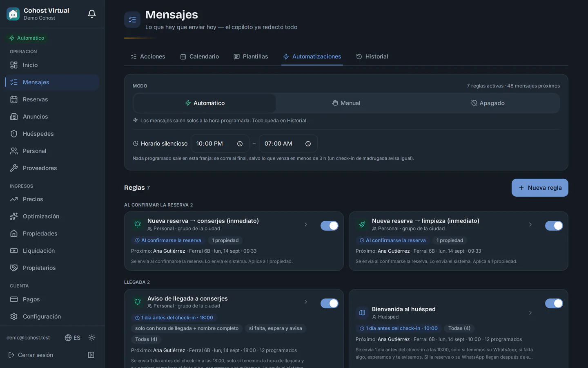The width and height of the screenshot is (588, 368).
Task: Open the Plantillas tab
Action: coord(251,56)
